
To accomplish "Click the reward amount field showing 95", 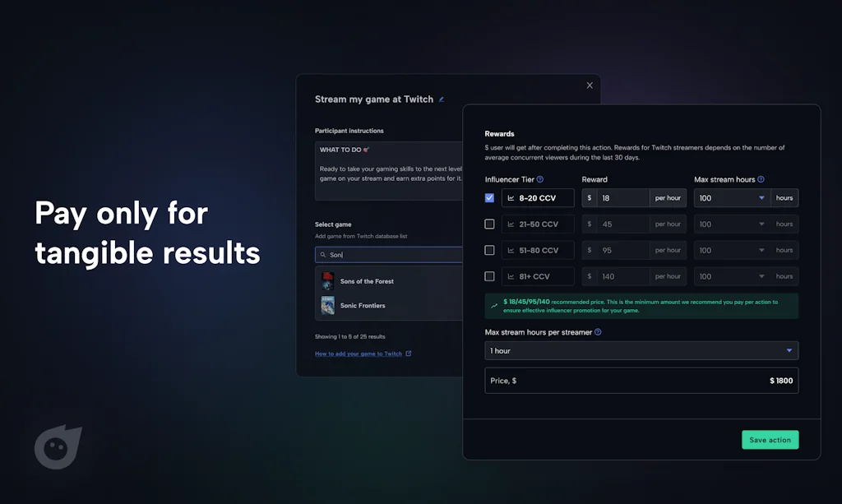I will coord(623,250).
